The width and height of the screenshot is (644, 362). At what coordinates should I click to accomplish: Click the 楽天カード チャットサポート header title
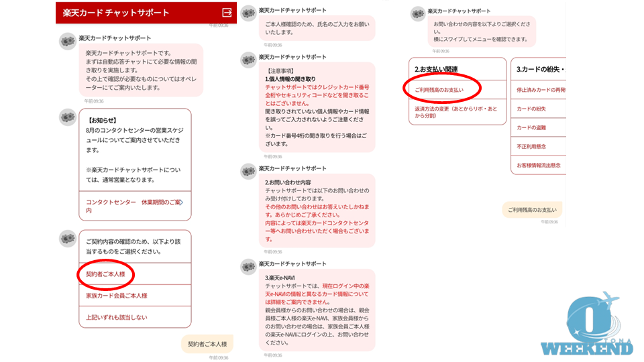pos(116,13)
